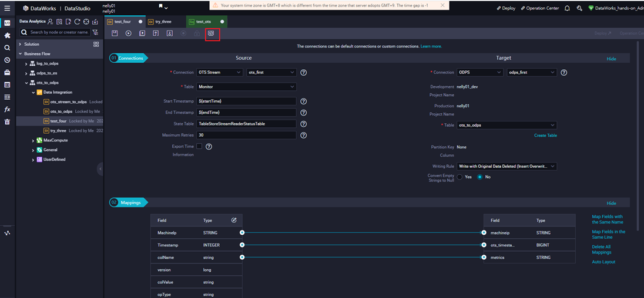Viewport: 644px width, 298px height.
Task: Open the magnifier search icon in left sidebar
Action: click(x=7, y=48)
